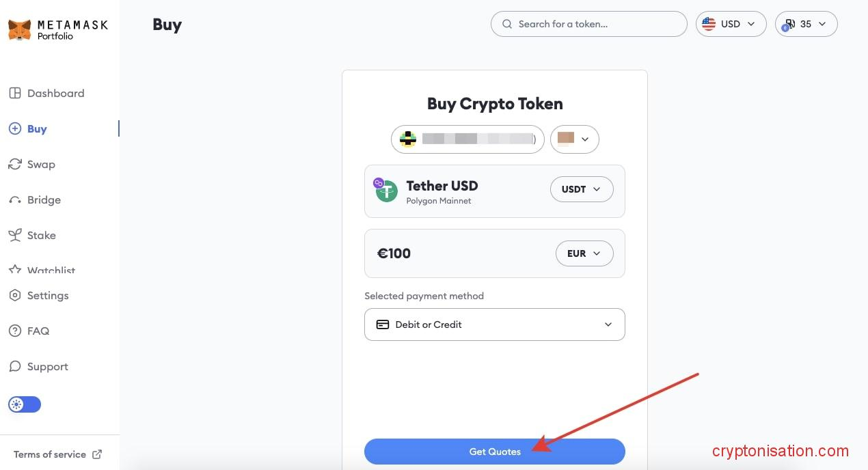
Task: Expand the Debit or Credit payment method
Action: click(494, 324)
